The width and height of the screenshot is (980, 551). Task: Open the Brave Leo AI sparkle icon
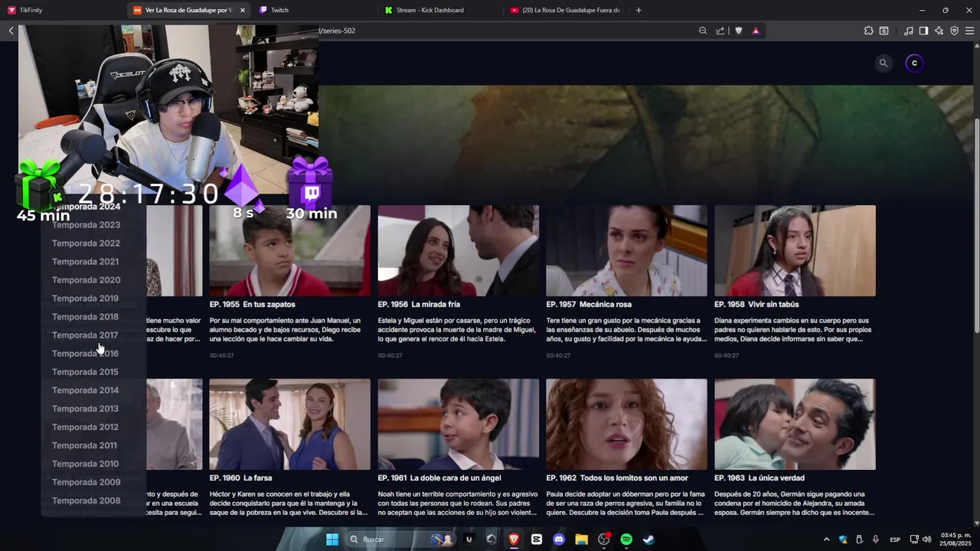[x=939, y=31]
